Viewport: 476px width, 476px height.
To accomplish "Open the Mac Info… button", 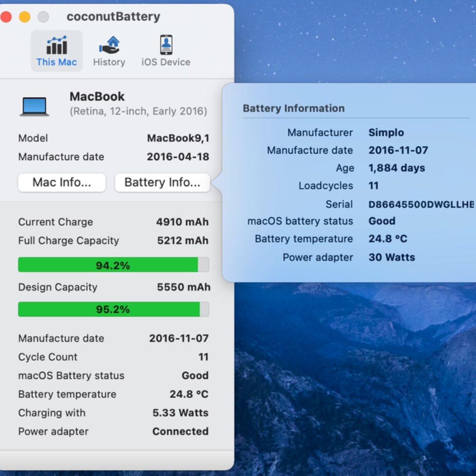I will [x=62, y=182].
